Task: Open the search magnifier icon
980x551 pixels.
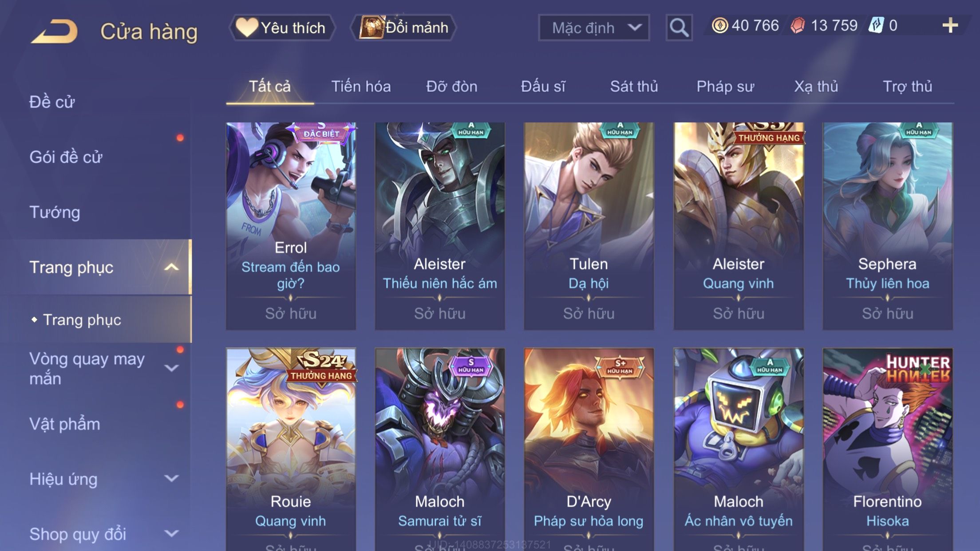Action: pos(679,28)
